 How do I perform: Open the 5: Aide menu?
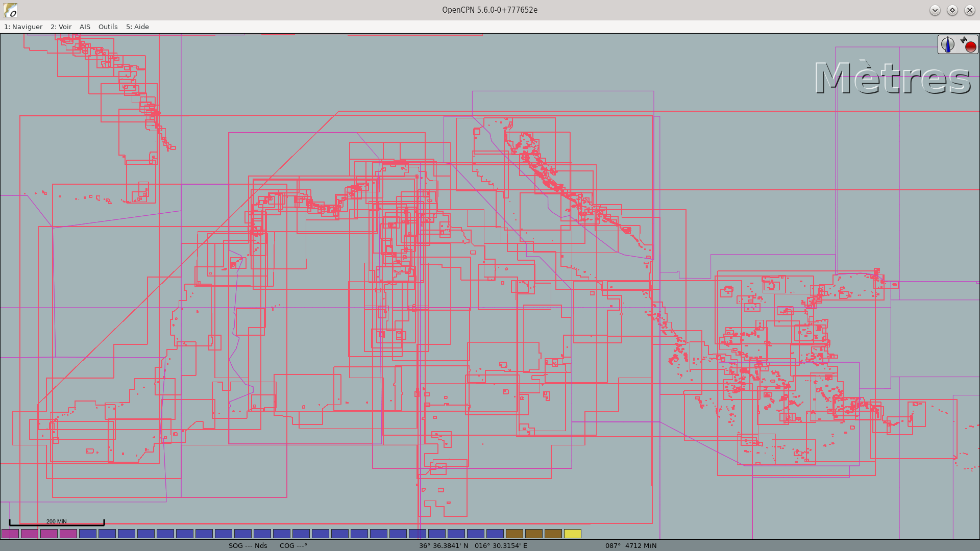138,27
